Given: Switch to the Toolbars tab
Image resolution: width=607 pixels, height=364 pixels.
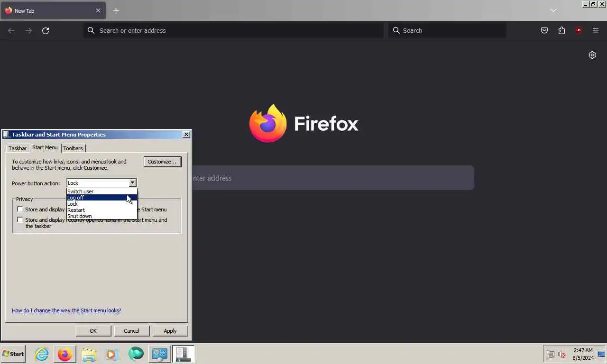Looking at the screenshot, I should 73,148.
